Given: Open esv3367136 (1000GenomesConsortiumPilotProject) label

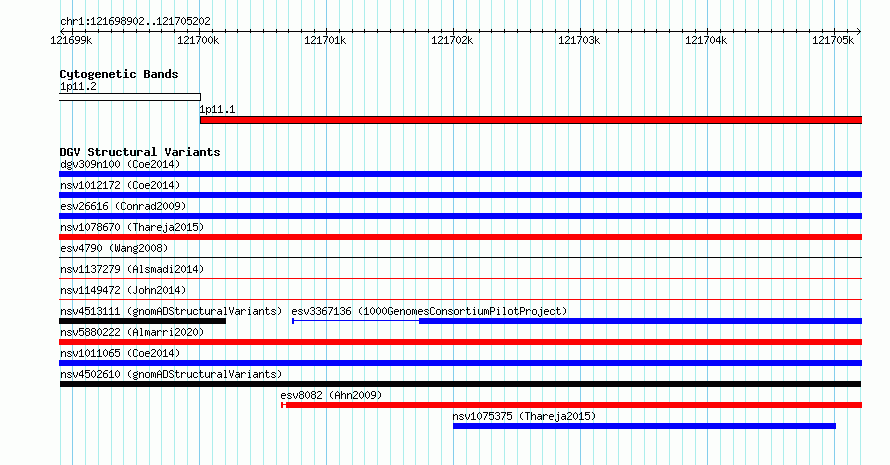Looking at the screenshot, I should coord(429,311).
